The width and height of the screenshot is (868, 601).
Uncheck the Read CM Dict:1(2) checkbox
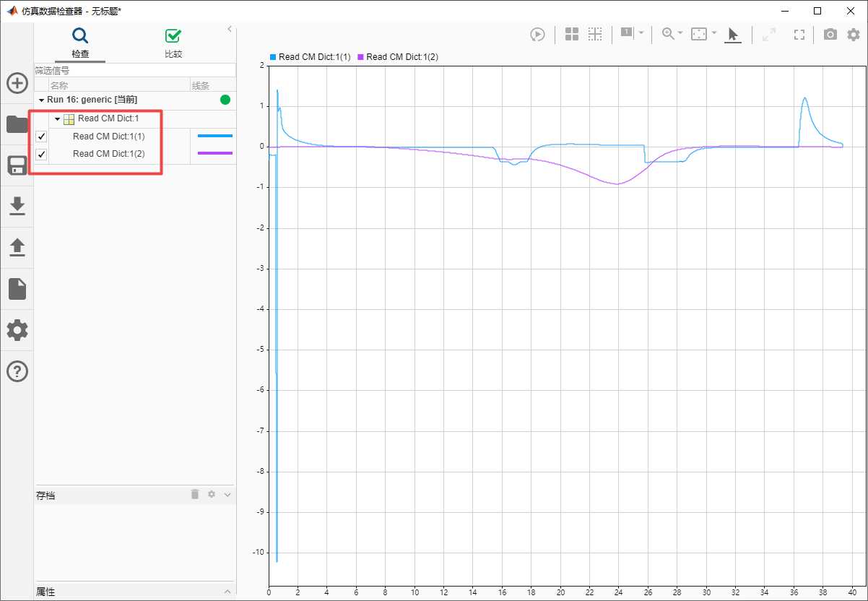(x=41, y=154)
